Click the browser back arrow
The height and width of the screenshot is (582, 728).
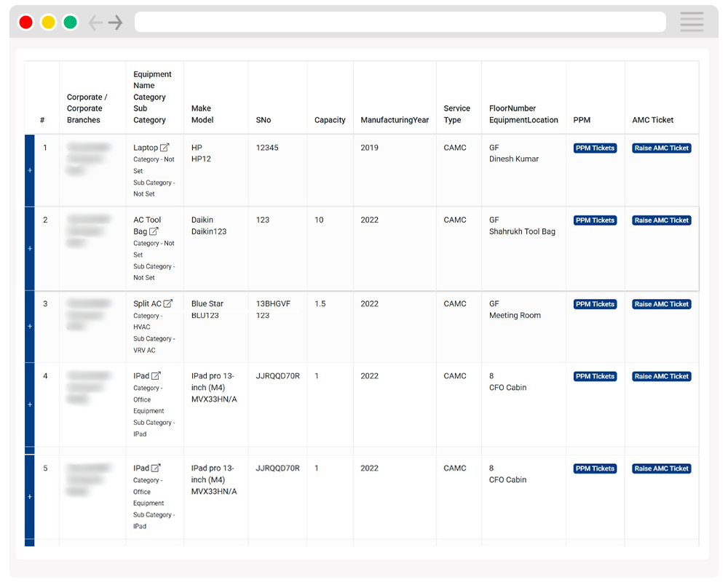tap(97, 22)
